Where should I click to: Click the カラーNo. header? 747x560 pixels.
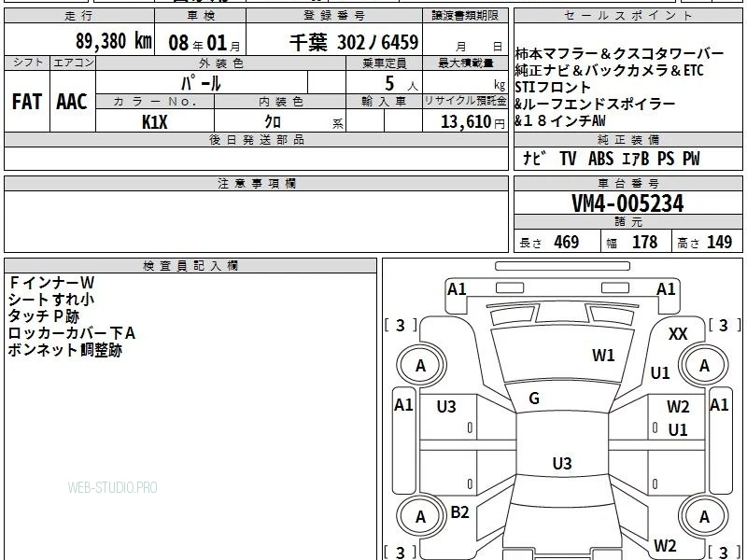tap(155, 102)
